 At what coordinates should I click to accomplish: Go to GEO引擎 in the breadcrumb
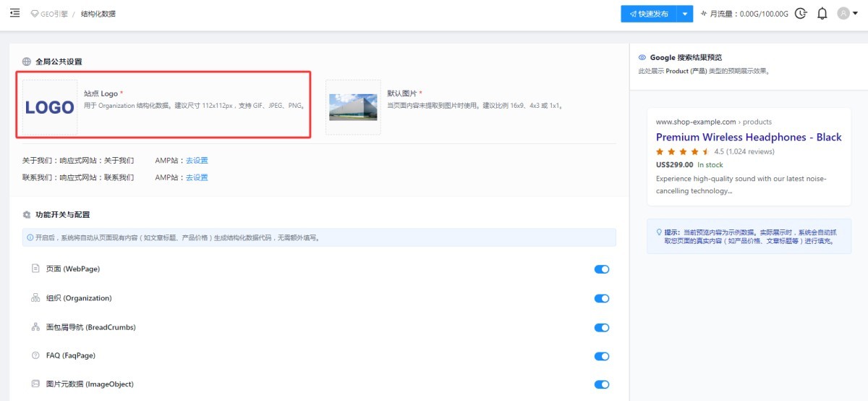point(54,14)
